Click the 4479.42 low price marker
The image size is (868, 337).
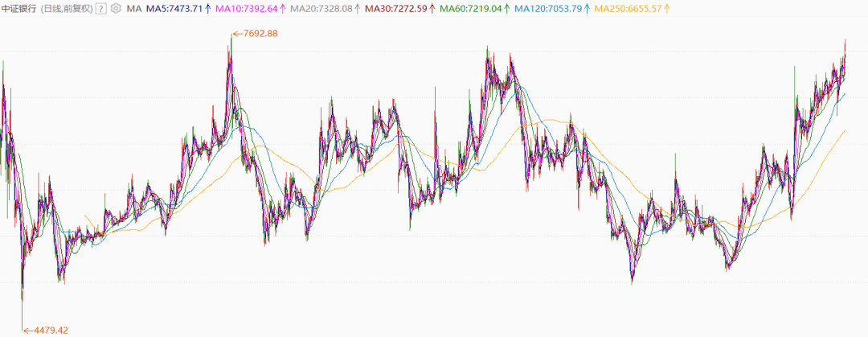point(45,331)
